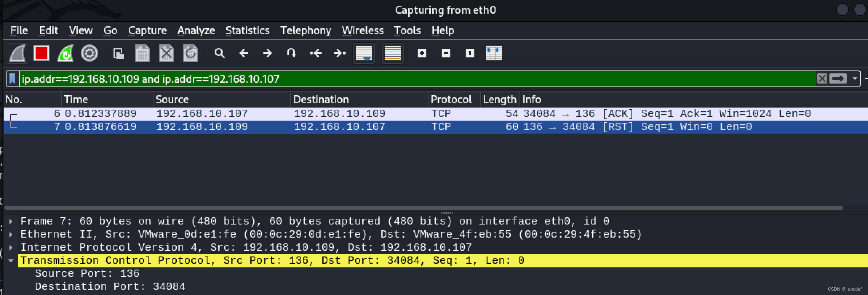
Task: Open the Statistics menu
Action: tap(247, 31)
